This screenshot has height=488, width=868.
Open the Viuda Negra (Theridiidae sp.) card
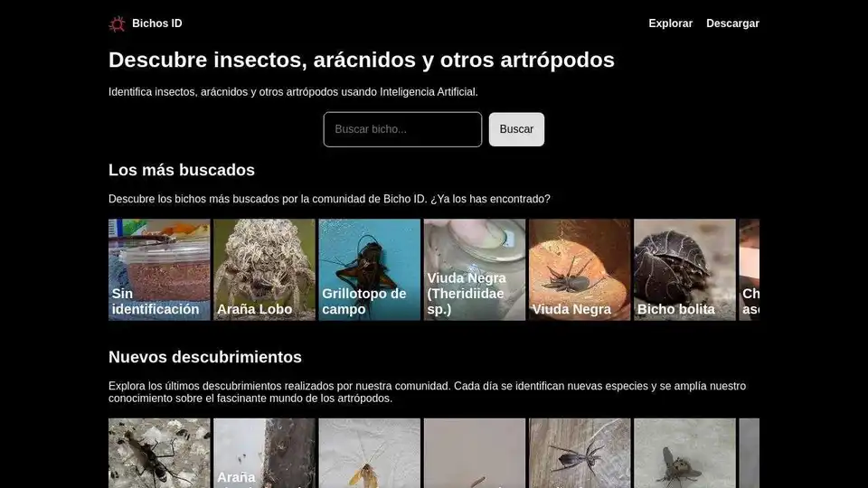(475, 269)
